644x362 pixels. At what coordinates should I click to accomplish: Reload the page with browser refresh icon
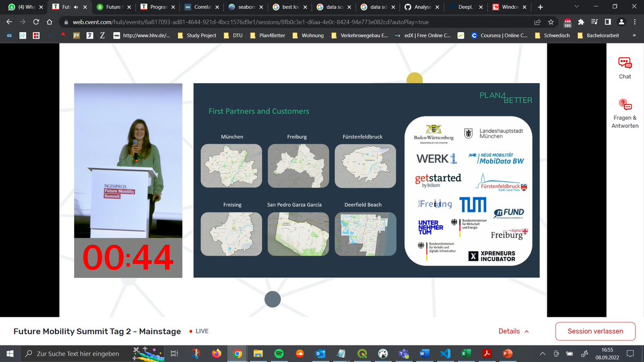[36, 23]
